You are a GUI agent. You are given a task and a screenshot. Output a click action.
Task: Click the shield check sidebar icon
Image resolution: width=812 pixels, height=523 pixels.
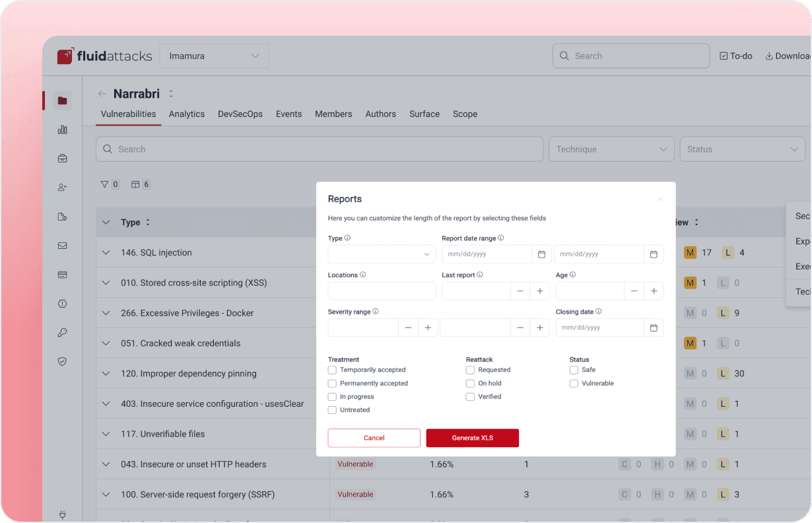click(62, 362)
